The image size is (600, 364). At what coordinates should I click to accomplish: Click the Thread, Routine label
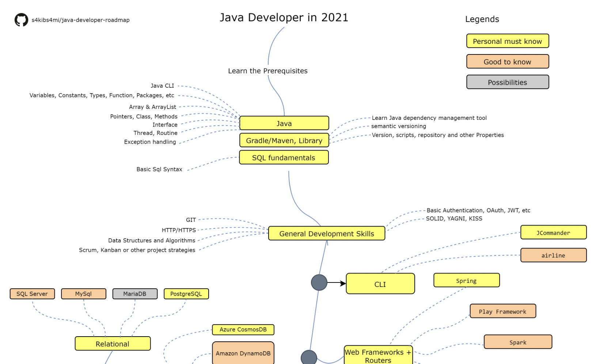pyautogui.click(x=155, y=133)
